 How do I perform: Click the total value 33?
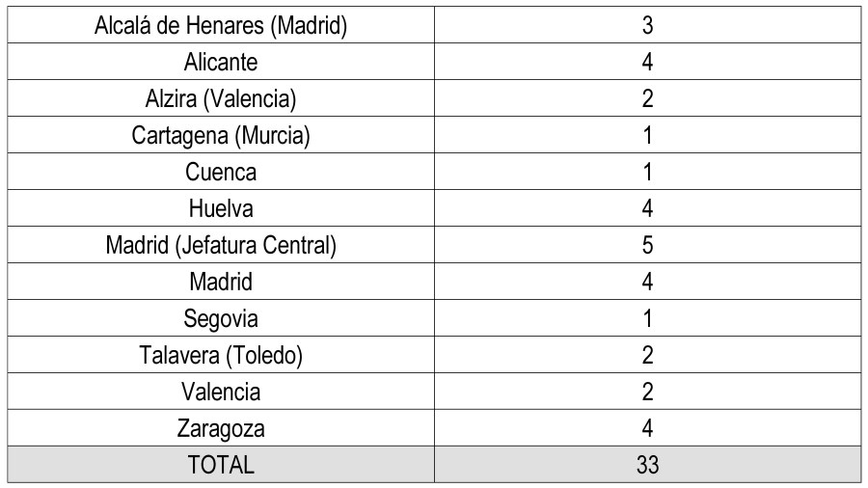[647, 465]
